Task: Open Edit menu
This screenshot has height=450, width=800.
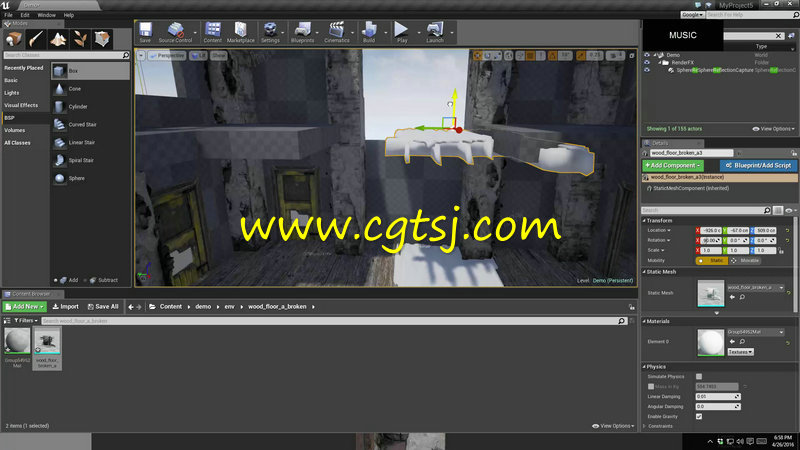Action: [25, 15]
